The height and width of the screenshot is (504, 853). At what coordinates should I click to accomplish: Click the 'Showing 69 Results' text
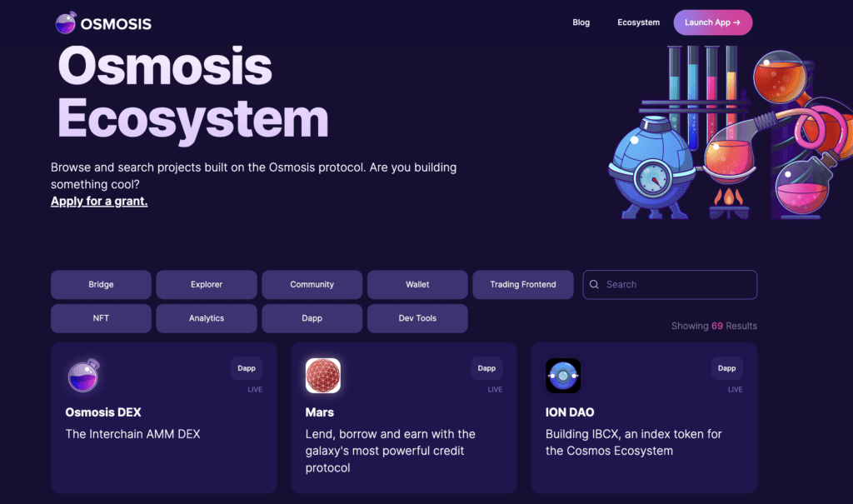pos(714,326)
